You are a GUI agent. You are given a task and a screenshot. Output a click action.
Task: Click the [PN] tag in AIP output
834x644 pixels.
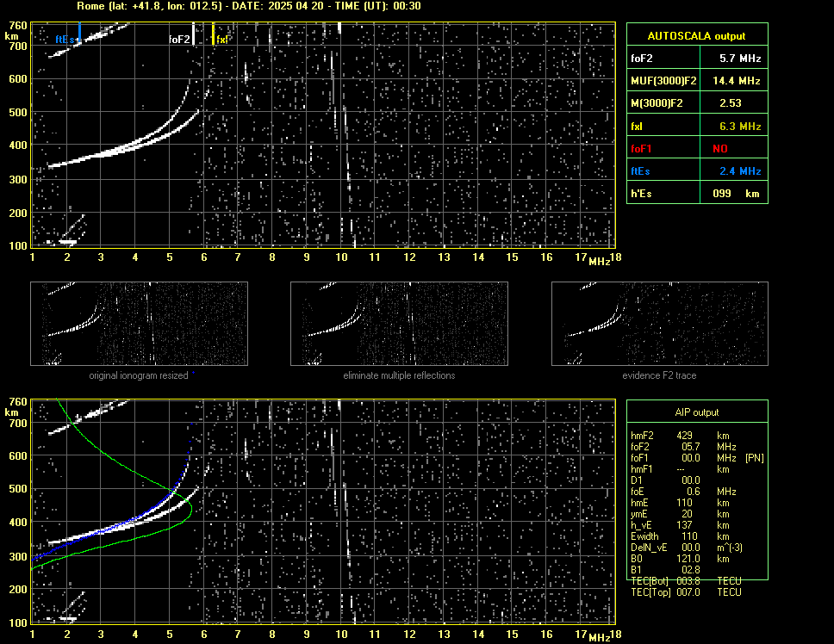(754, 458)
